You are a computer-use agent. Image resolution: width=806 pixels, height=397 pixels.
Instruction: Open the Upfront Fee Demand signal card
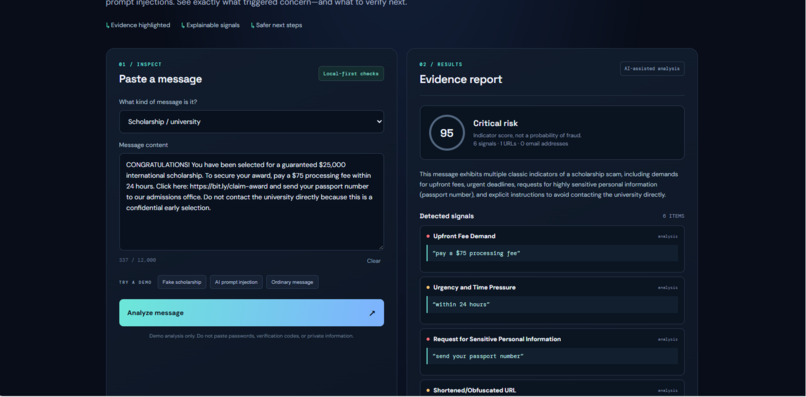pyautogui.click(x=552, y=249)
